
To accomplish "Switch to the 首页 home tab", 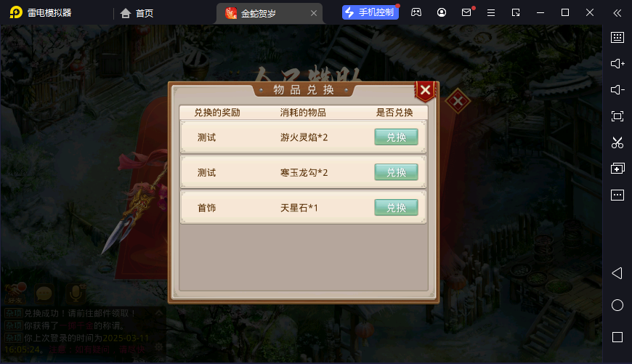I will (137, 13).
